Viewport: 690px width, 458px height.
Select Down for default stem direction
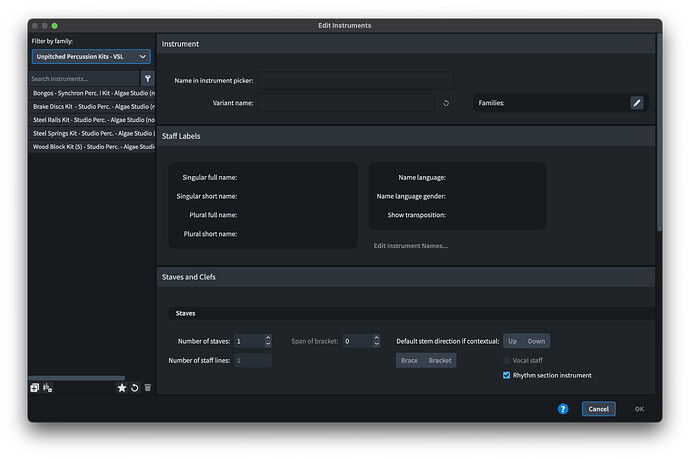(x=536, y=341)
